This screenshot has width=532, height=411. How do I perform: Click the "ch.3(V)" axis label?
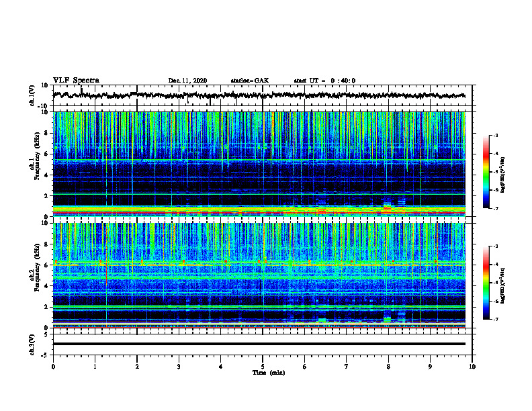click(32, 345)
